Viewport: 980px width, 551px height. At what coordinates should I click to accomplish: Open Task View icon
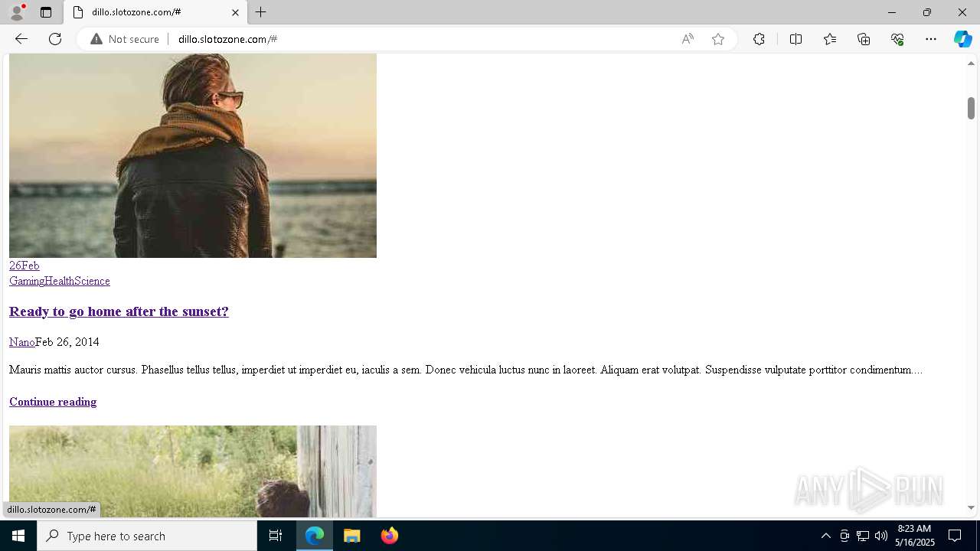pos(276,536)
